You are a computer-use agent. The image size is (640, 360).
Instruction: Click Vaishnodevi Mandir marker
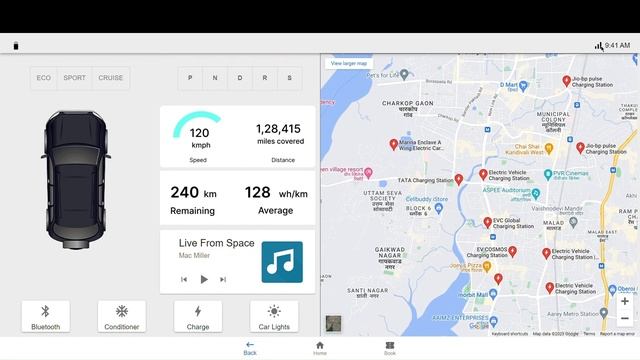573,222
